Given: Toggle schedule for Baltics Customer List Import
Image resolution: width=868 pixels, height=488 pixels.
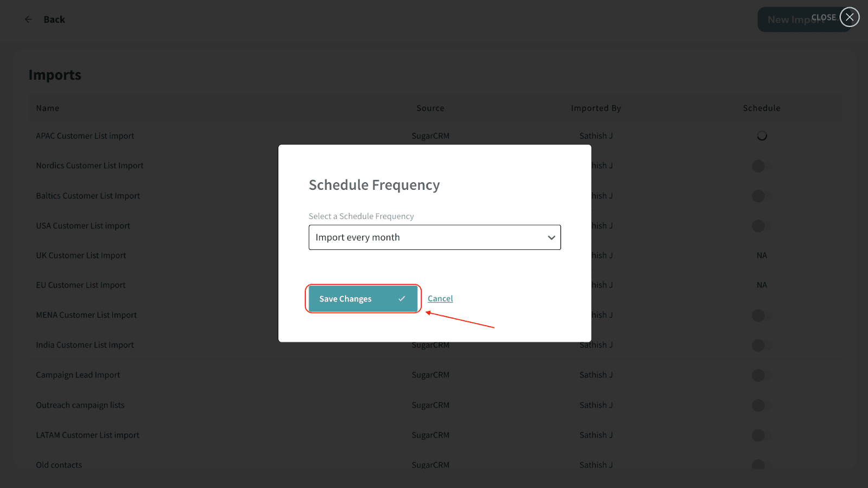Looking at the screenshot, I should point(761,196).
